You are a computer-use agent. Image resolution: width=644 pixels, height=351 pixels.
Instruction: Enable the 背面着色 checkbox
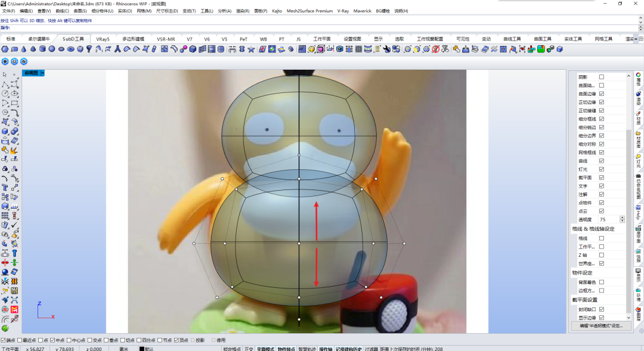pyautogui.click(x=602, y=282)
